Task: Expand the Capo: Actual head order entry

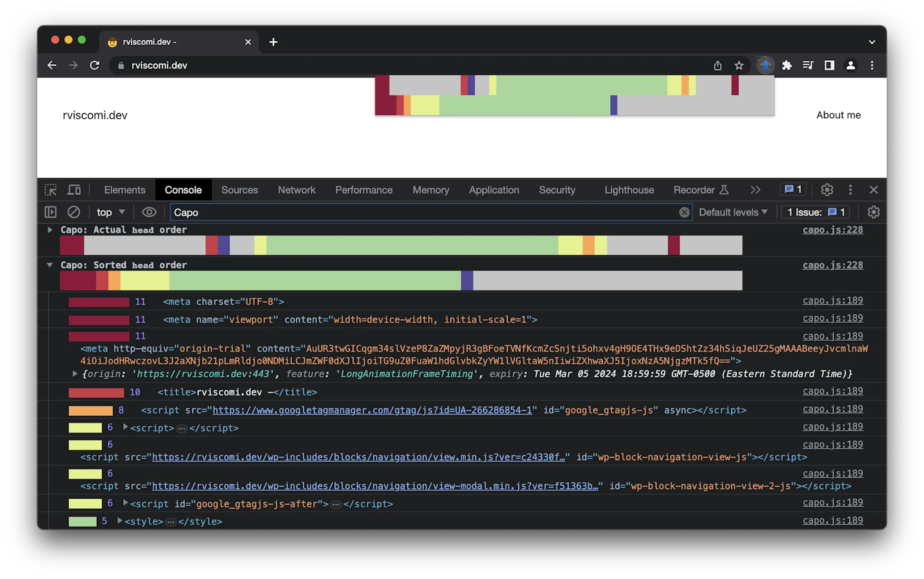Action: tap(50, 230)
